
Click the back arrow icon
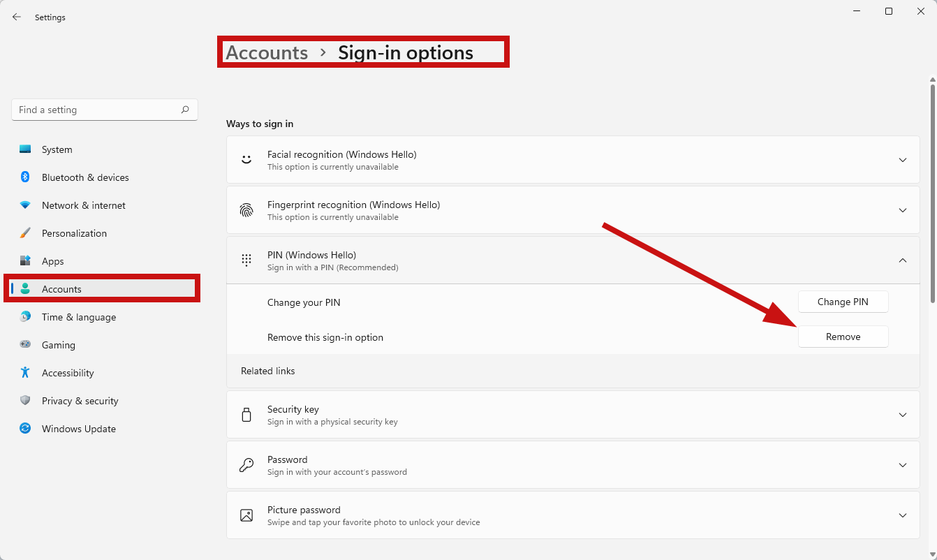pos(17,17)
